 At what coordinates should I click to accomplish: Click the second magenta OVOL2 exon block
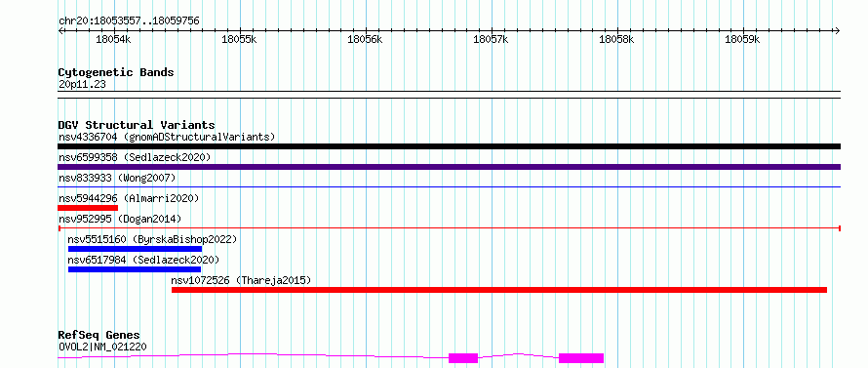581,358
